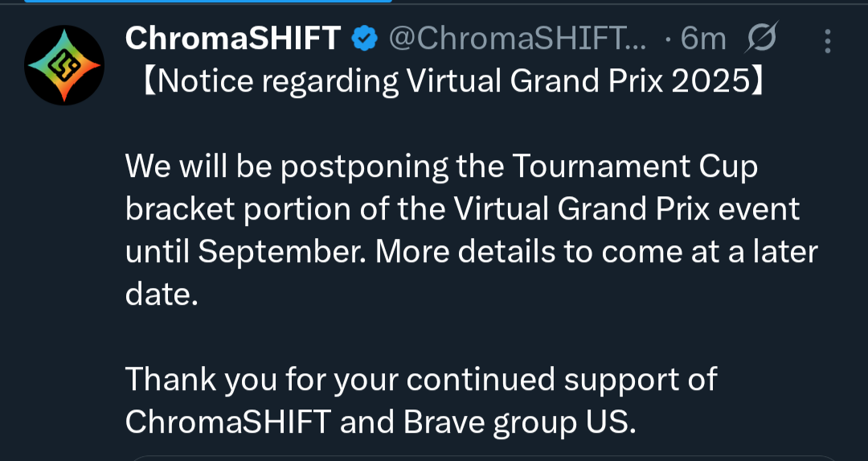The image size is (868, 461).
Task: Click the ChromaSHIFT display name
Action: (233, 39)
